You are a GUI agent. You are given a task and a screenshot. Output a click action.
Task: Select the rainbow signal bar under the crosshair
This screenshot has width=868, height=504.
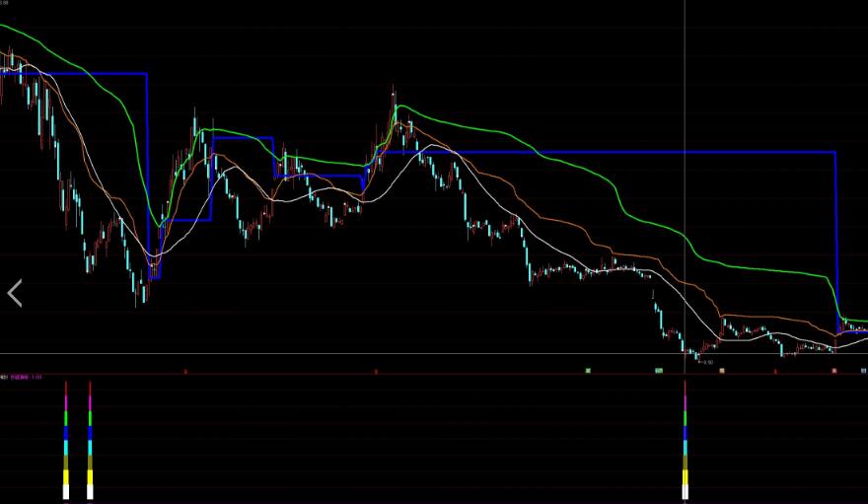tap(685, 441)
